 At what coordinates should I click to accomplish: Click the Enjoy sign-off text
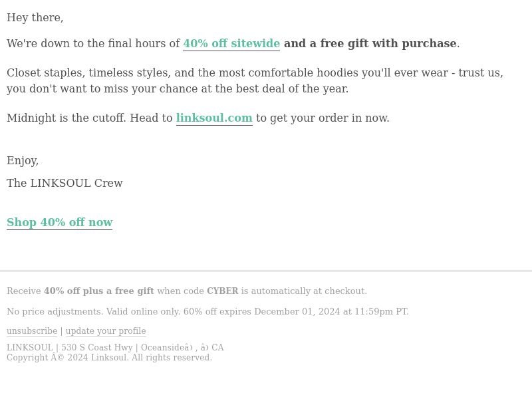click(x=23, y=160)
